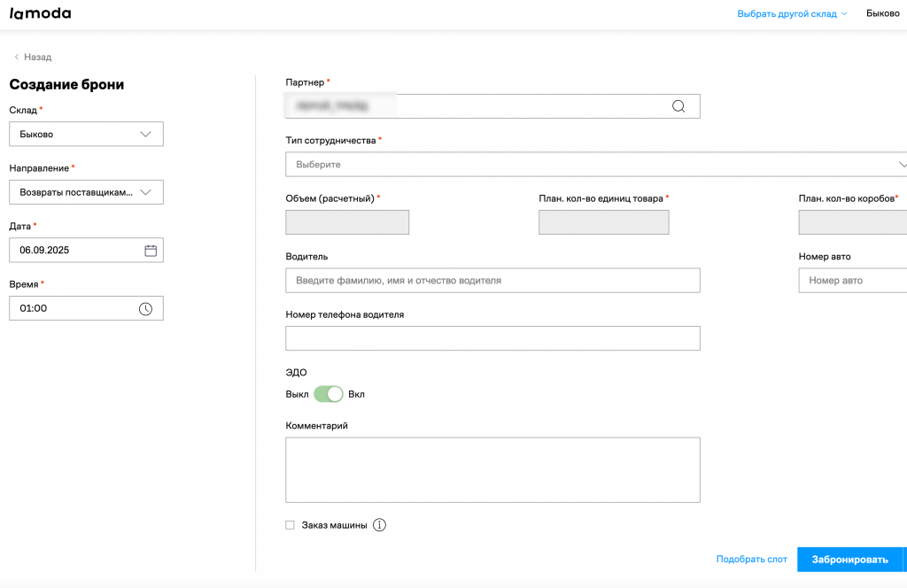This screenshot has height=588, width=907.
Task: Click the Комментарий text area
Action: (x=492, y=469)
